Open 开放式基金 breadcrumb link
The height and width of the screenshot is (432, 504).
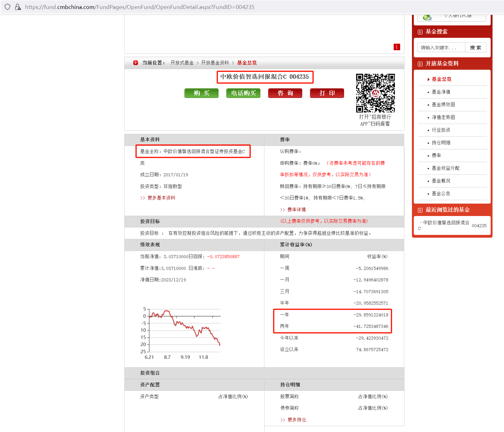[182, 63]
